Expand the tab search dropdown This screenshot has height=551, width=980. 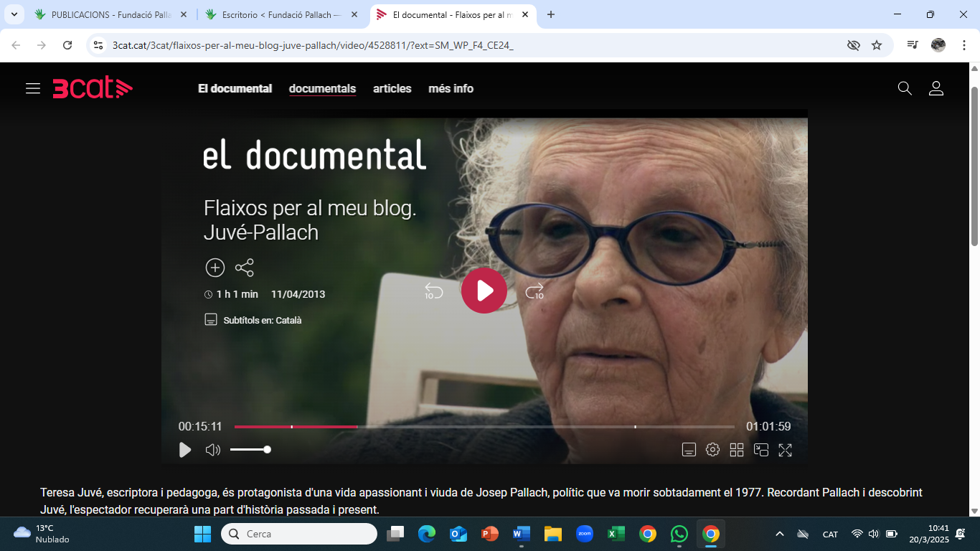point(14,14)
